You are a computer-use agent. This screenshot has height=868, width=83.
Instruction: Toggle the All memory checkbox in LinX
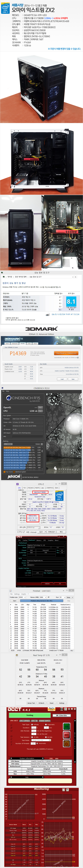coord(48,597)
